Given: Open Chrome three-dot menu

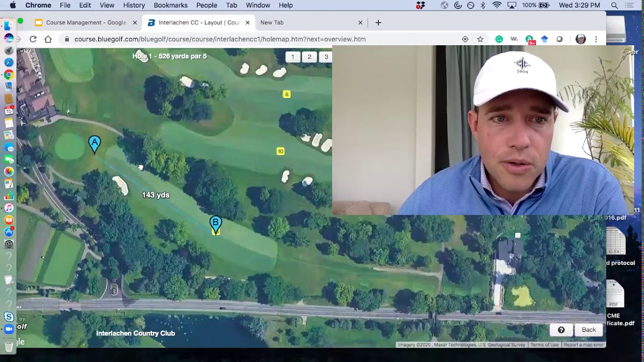Looking at the screenshot, I should coord(596,39).
